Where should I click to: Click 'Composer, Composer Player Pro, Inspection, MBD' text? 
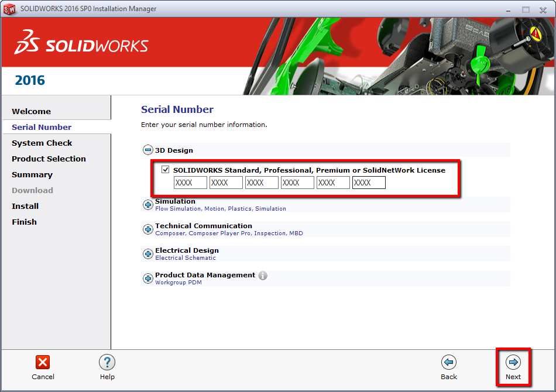(x=229, y=233)
